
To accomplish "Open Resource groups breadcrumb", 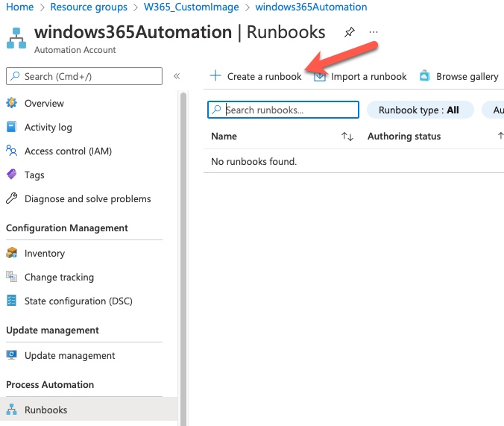I will point(89,7).
